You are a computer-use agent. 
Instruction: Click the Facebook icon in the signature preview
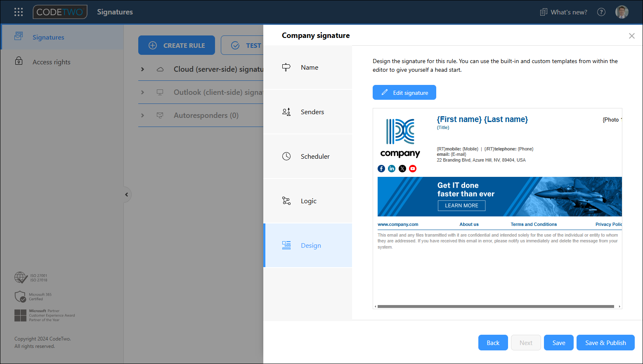click(x=381, y=168)
